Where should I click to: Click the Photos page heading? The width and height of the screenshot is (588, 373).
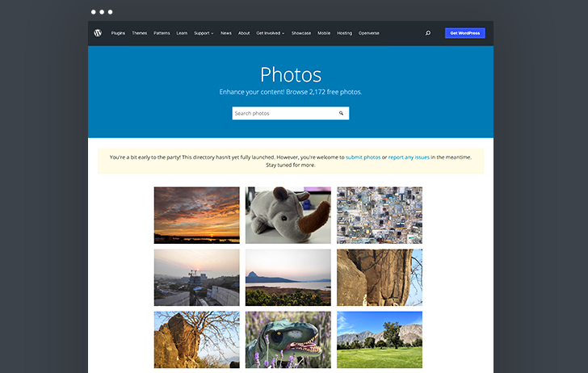291,74
